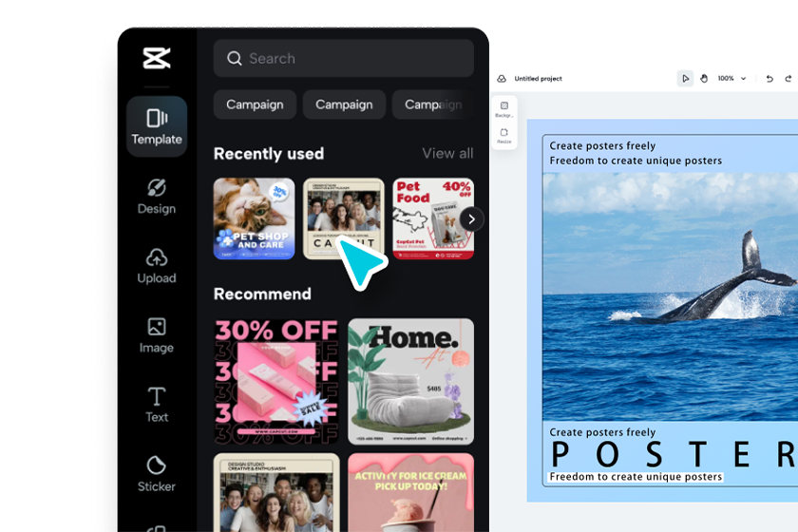Select bottom 'Create posters freely' text above POSTER

coord(602,432)
